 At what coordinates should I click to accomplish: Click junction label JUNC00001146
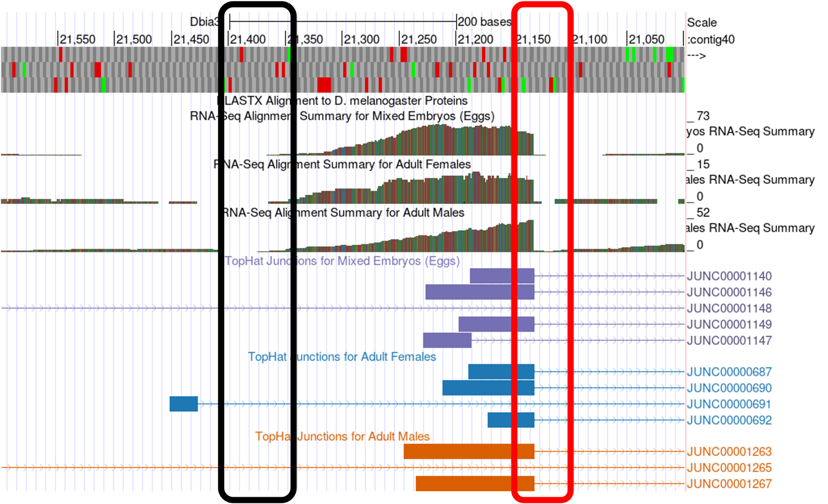pyautogui.click(x=729, y=292)
